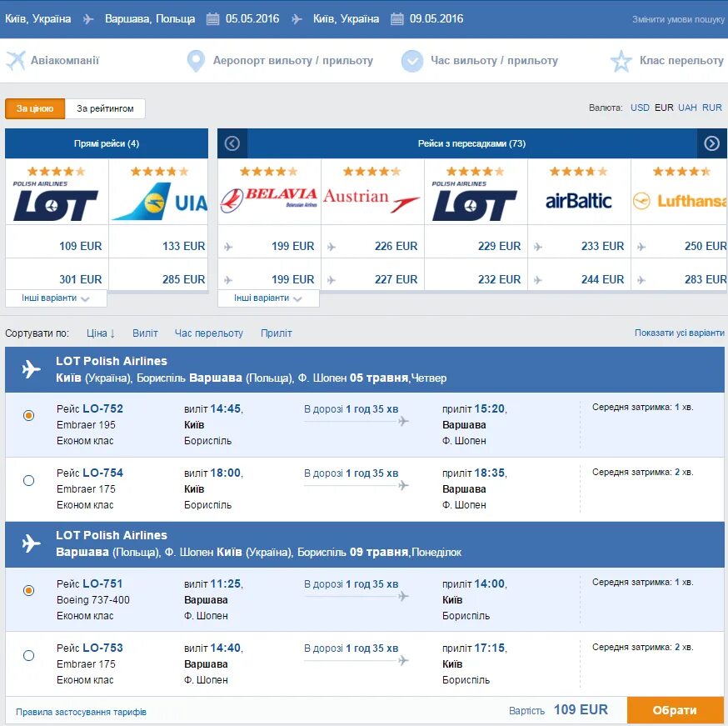The height and width of the screenshot is (726, 728).
Task: Select the Lufthansa airline logo
Action: pos(679,201)
